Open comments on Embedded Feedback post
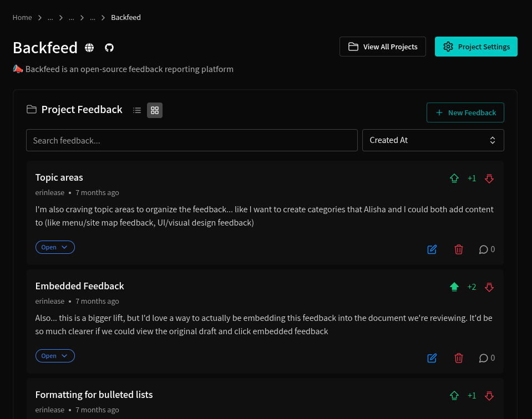Image resolution: width=532 pixels, height=419 pixels. coord(487,358)
